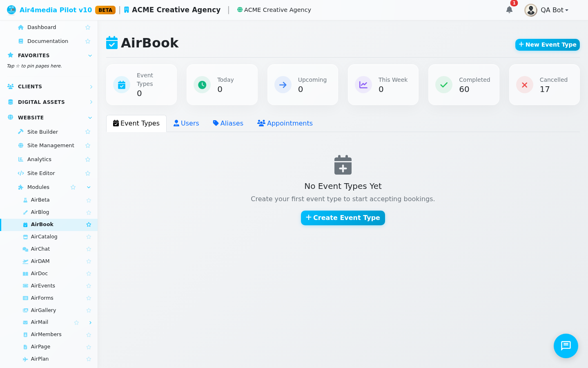Star the Analytics page as favorite
Viewport: 588px width, 368px height.
88,159
